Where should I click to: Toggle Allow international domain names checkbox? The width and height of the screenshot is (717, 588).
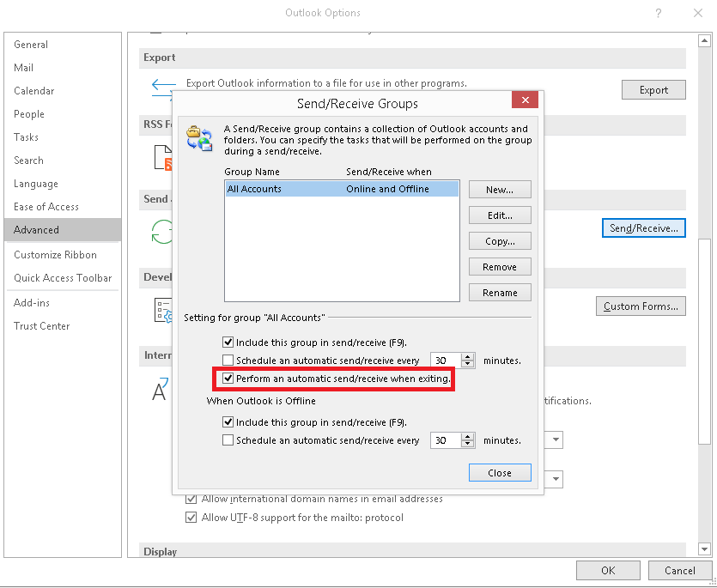(x=191, y=499)
